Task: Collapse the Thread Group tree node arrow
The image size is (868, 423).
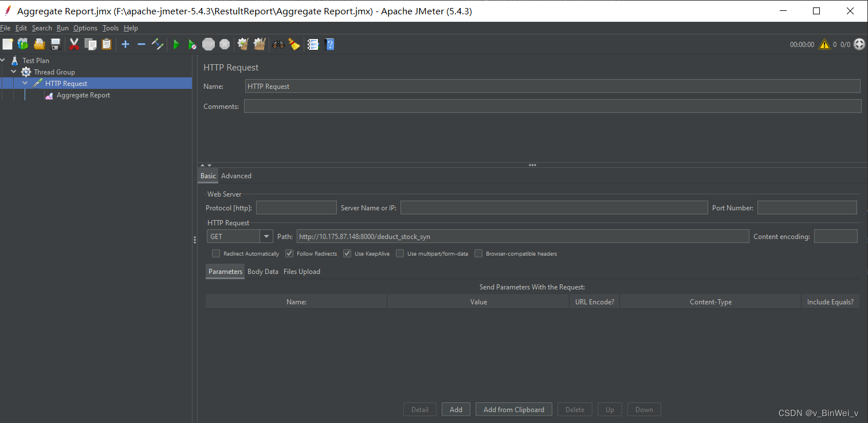Action: coord(14,72)
